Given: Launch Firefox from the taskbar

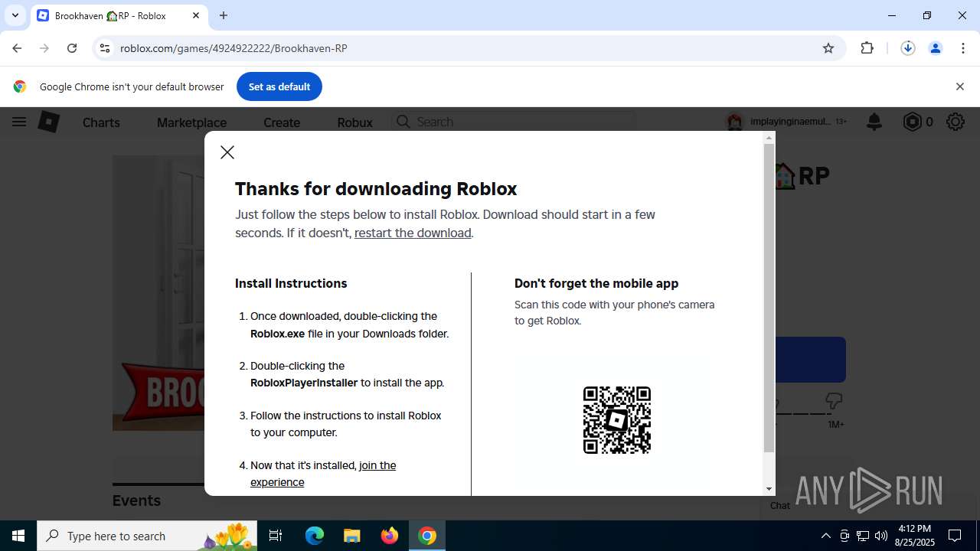Looking at the screenshot, I should click(x=390, y=536).
